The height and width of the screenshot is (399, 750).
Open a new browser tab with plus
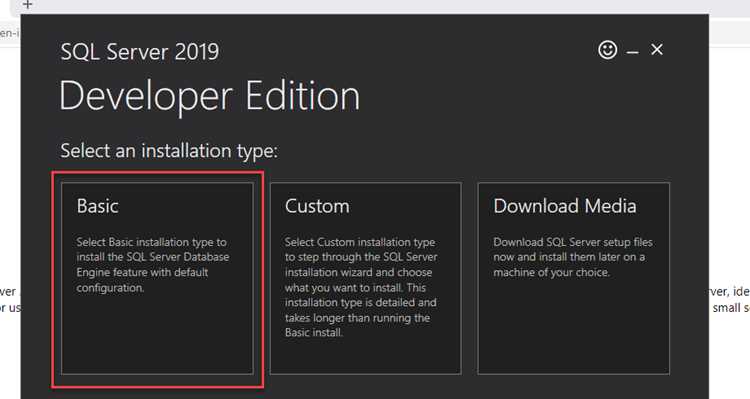click(x=28, y=5)
